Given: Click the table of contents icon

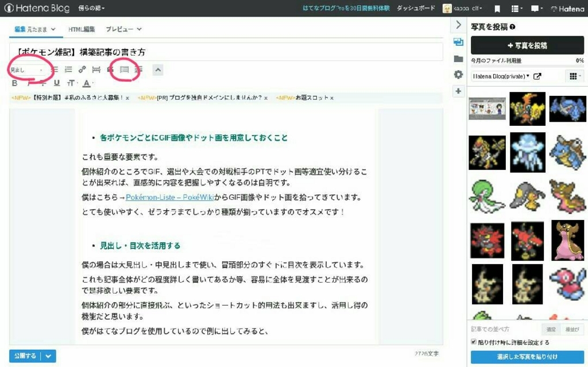Looking at the screenshot, I should [125, 69].
